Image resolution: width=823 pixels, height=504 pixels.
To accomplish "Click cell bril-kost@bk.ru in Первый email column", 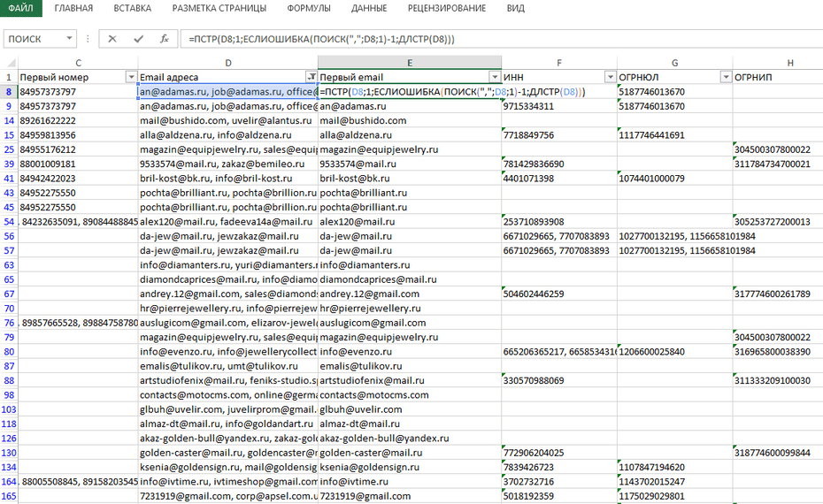I will (410, 179).
